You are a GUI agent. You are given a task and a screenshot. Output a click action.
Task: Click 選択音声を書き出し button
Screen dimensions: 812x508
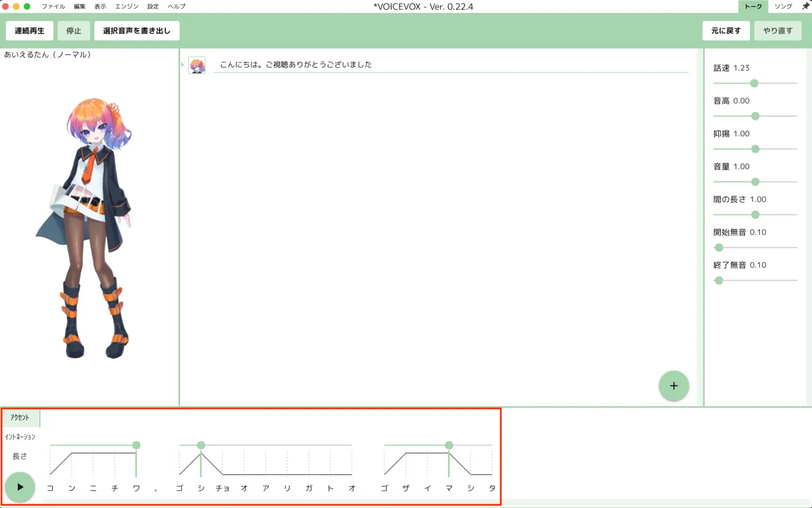click(137, 31)
